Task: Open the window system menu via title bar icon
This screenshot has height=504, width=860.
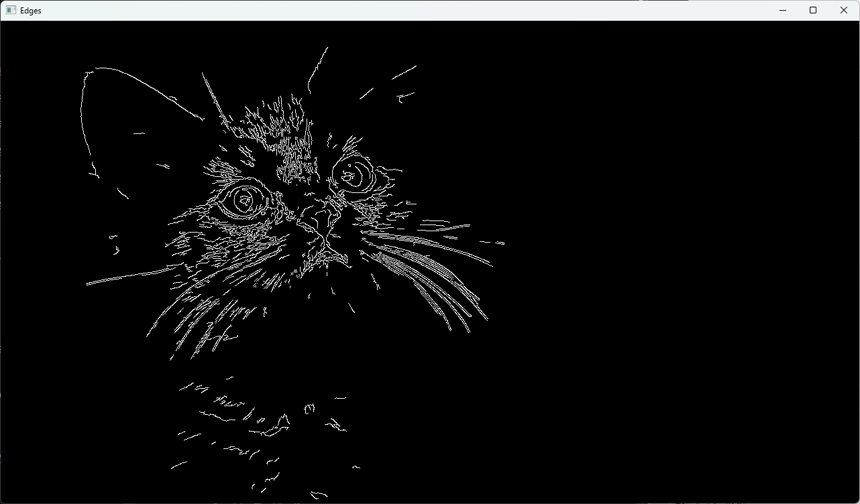Action: (11, 10)
